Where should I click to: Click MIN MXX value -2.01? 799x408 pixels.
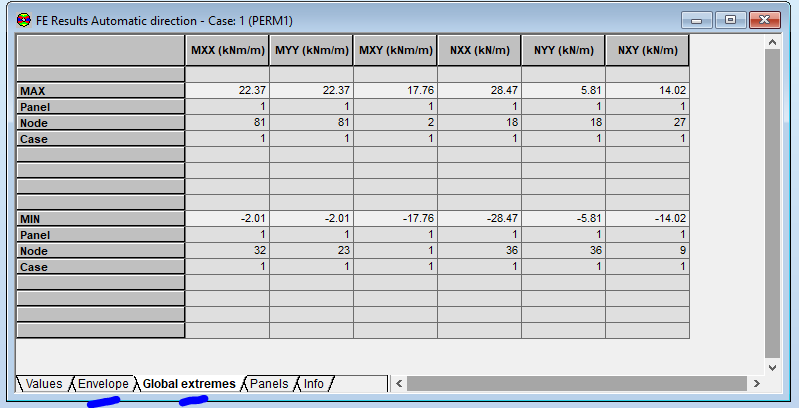227,218
